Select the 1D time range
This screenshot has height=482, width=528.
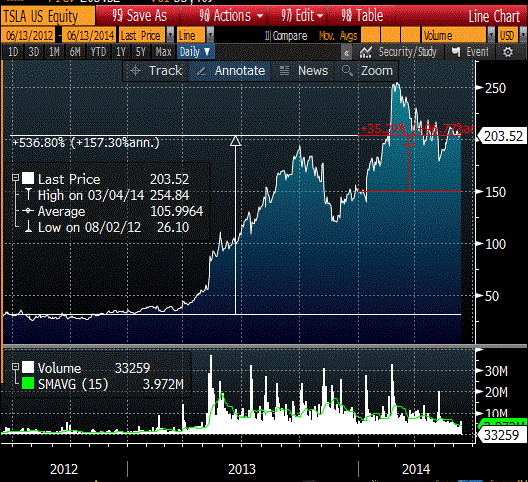click(13, 52)
